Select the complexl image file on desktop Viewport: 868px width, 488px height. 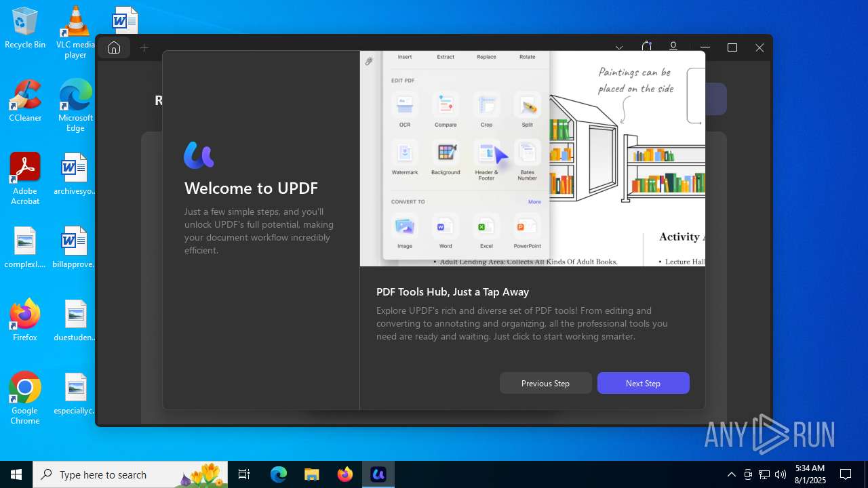[25, 248]
